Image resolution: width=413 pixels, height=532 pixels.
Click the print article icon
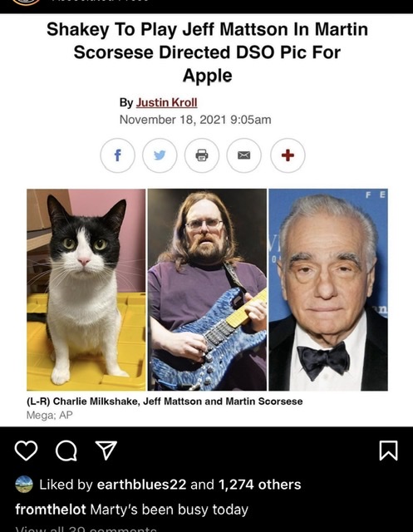202,155
